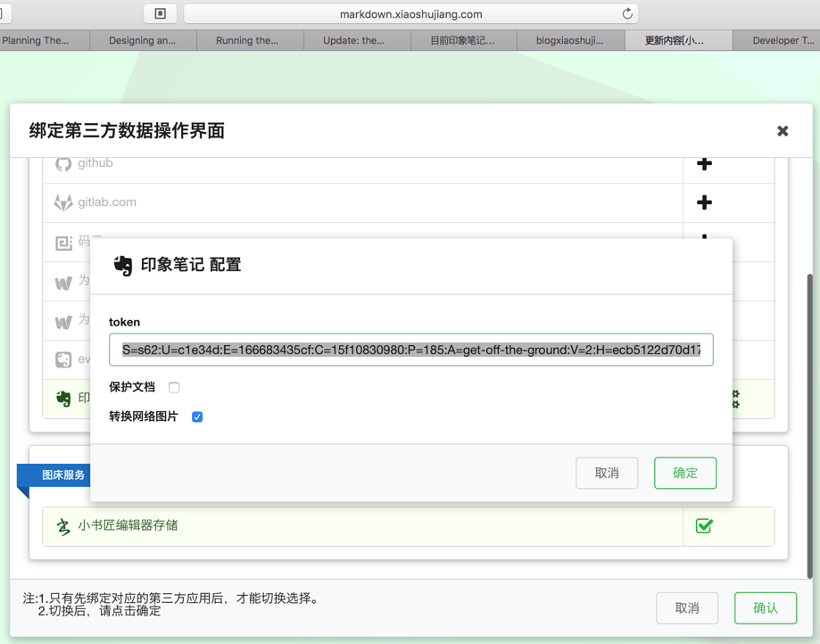820x644 pixels.
Task: Select the github row text
Action: tap(95, 163)
